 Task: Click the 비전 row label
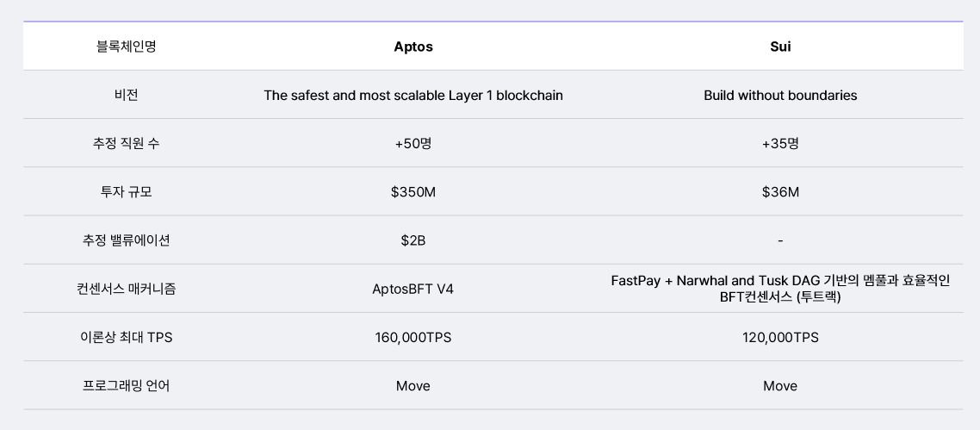pyautogui.click(x=126, y=95)
